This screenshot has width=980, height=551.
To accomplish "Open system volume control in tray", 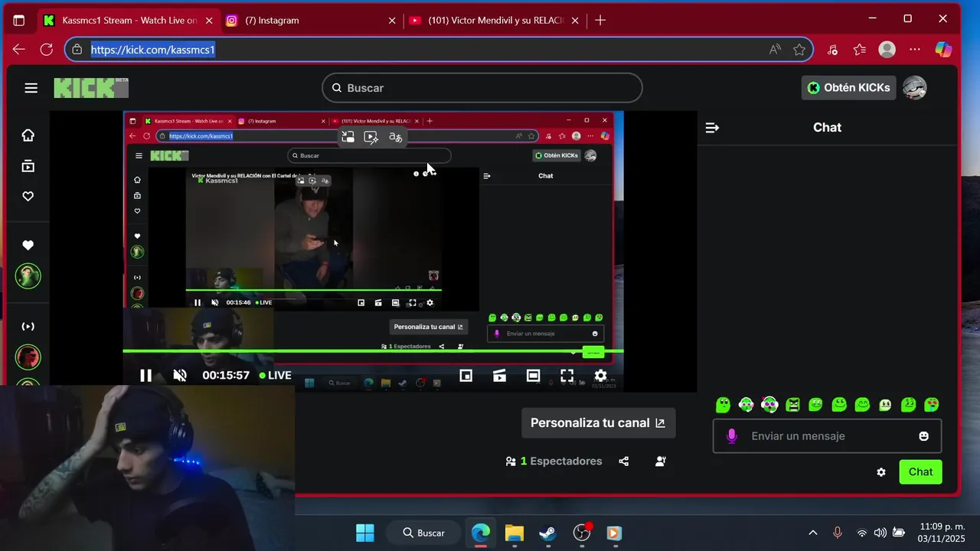I will (880, 533).
